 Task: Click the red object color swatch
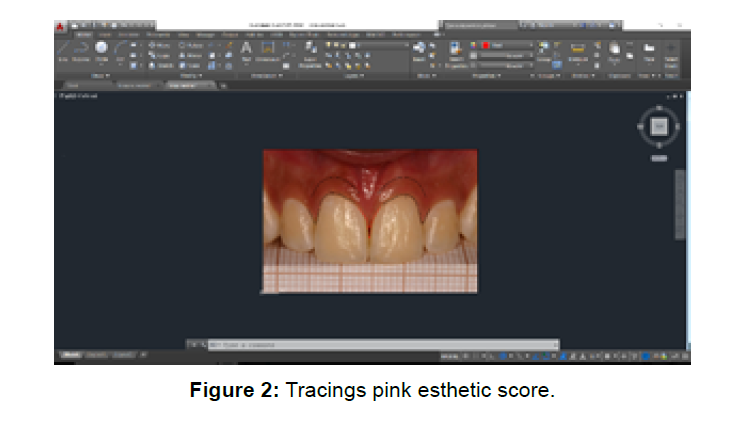pyautogui.click(x=486, y=45)
